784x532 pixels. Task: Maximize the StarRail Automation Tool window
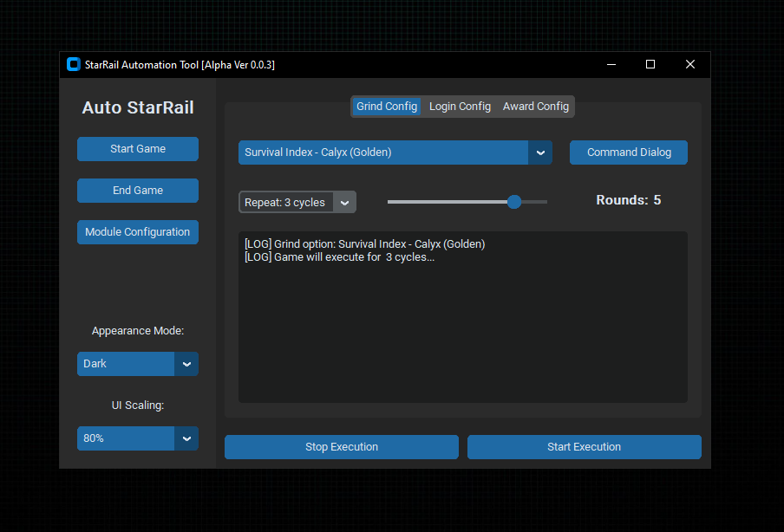point(650,64)
